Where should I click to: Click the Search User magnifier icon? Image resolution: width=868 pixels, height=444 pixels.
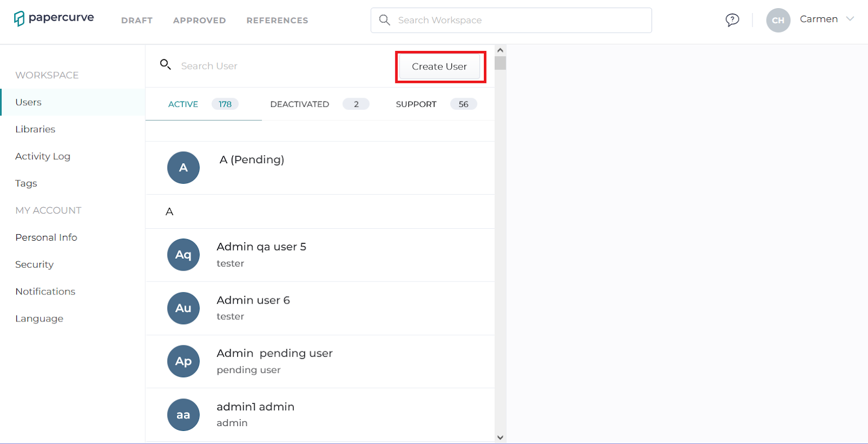[165, 65]
